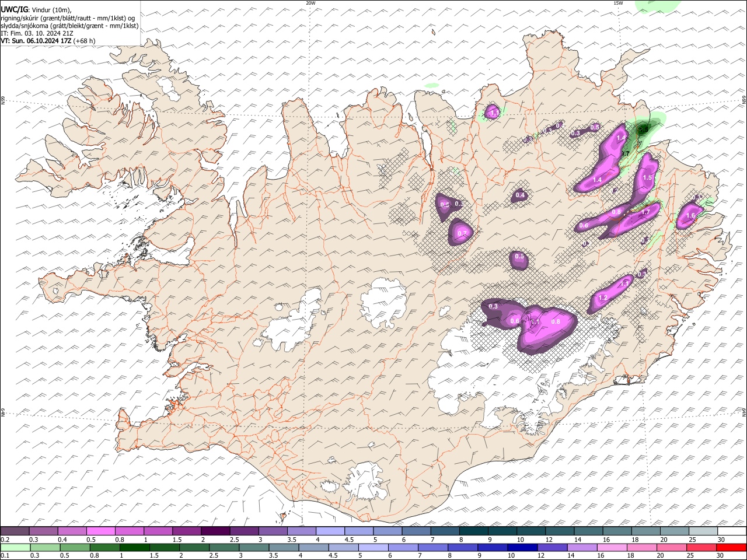Click the 30 label in the lower legend row
Screen dimensions: 747x560
(x=720, y=555)
